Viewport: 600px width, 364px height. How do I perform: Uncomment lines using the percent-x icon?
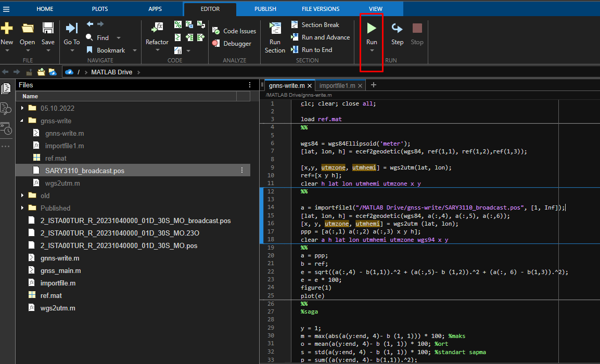(x=189, y=24)
